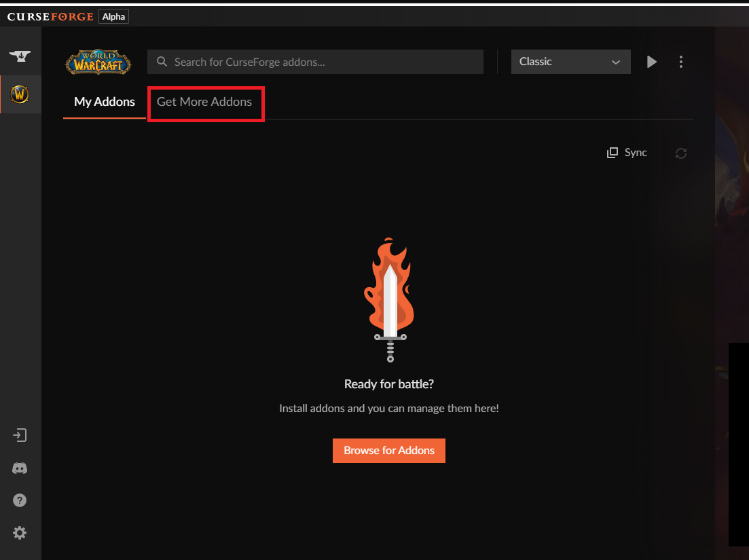Open the Discord icon in sidebar
The image size is (749, 560).
(x=20, y=468)
